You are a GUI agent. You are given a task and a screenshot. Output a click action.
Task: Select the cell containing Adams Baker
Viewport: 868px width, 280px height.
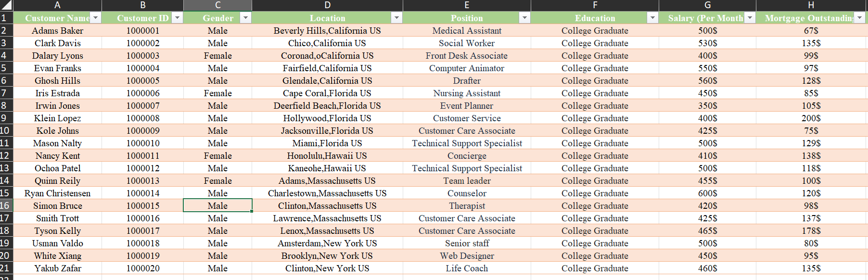[x=57, y=31]
